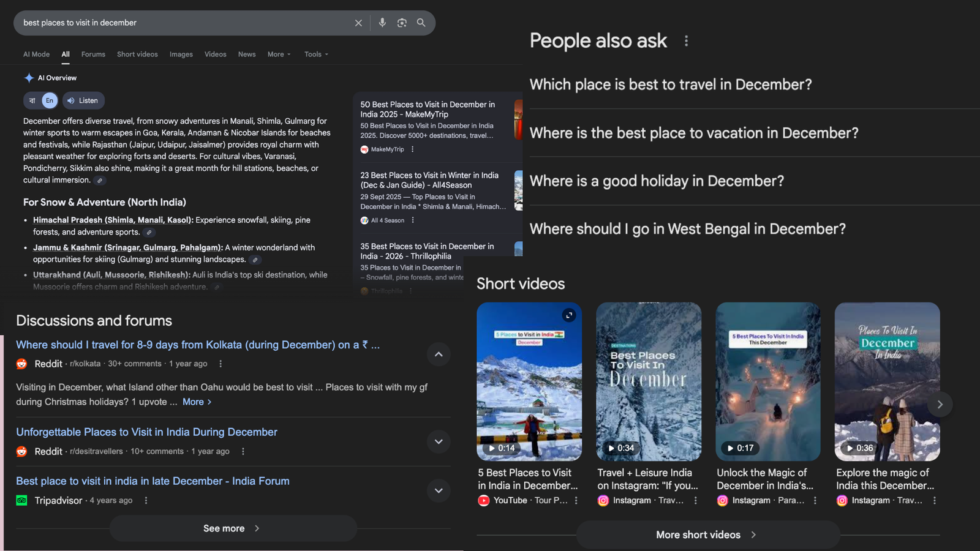Click the Instagram icon under 'Travel + Leisure India'
Viewport: 980px width, 551px height.
tap(603, 501)
